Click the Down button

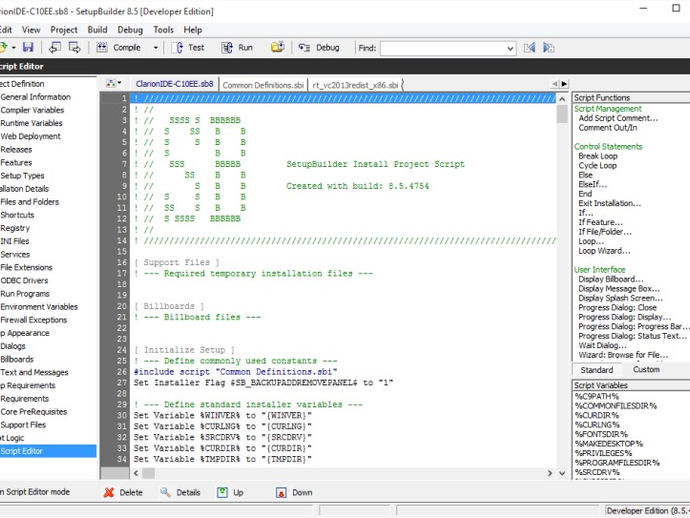294,492
